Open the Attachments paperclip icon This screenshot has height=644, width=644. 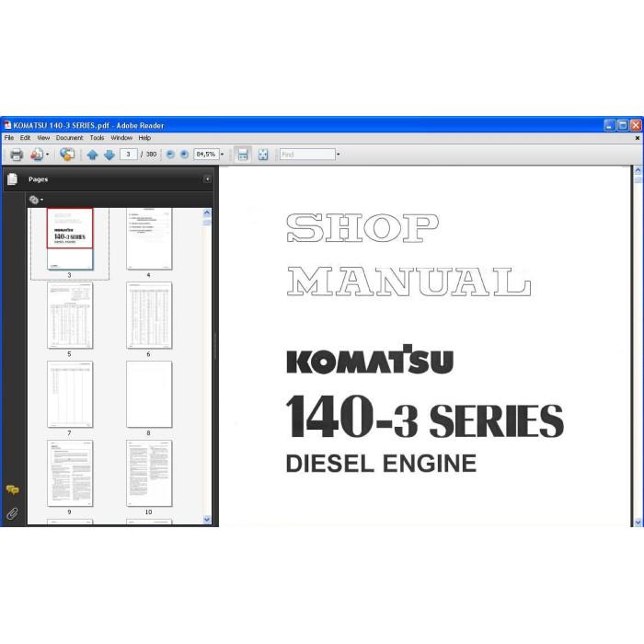point(12,513)
